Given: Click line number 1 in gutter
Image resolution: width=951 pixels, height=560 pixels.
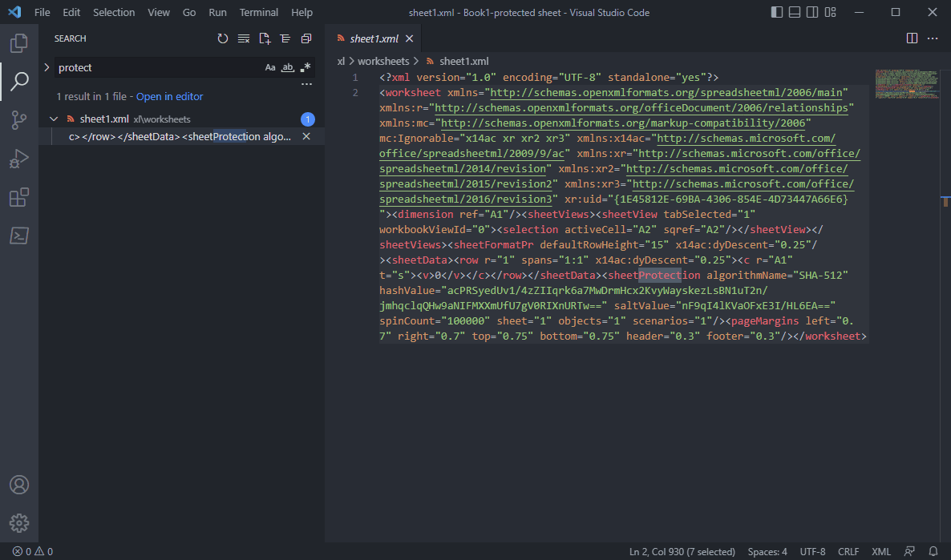Looking at the screenshot, I should coord(354,78).
